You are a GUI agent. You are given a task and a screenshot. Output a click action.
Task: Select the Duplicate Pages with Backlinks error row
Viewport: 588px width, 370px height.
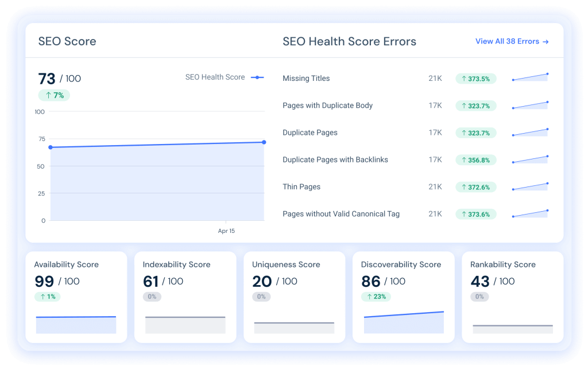[x=335, y=159]
